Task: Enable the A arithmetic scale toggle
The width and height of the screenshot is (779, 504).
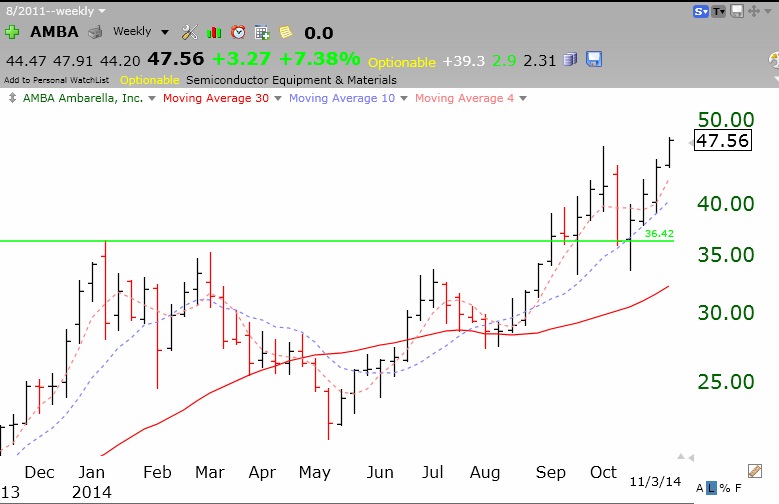Action: [700, 488]
